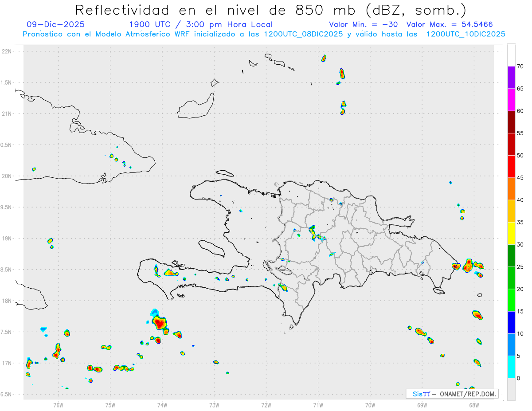Click the magenta 60-65 dBZ color band
532x411 pixels.
[511, 100]
